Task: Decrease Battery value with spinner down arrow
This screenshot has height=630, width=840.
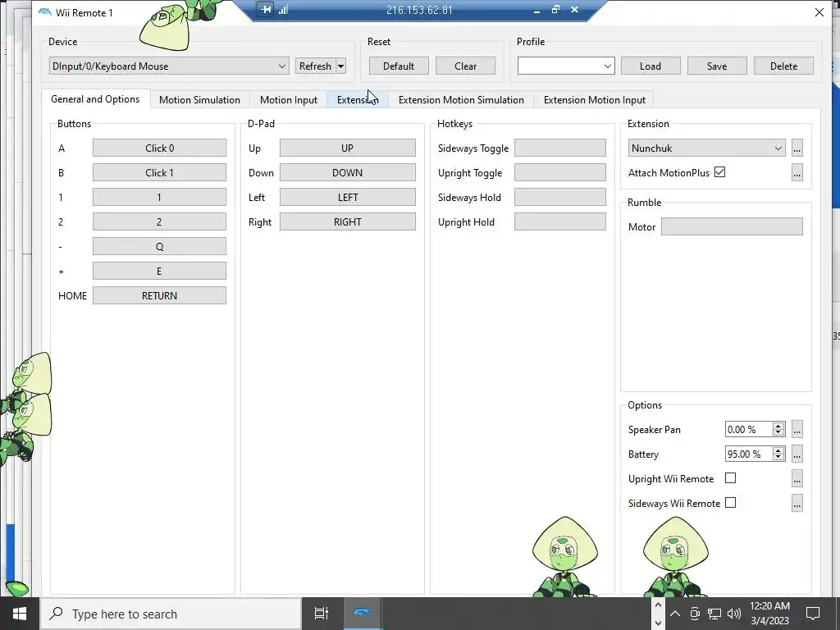Action: [x=778, y=458]
